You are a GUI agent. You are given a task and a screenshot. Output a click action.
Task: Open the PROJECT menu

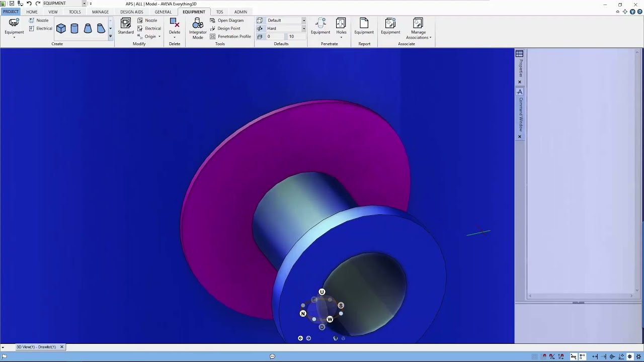click(x=11, y=12)
